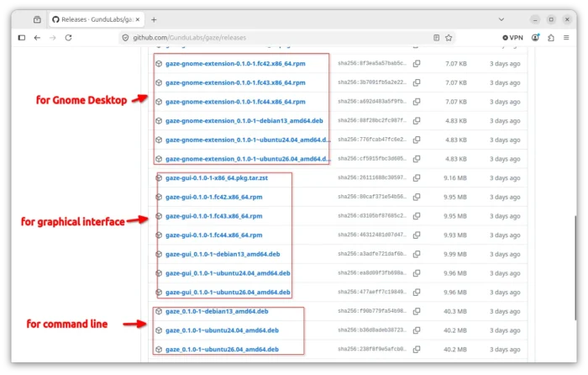Click the 40.3 MB size value

(455, 312)
